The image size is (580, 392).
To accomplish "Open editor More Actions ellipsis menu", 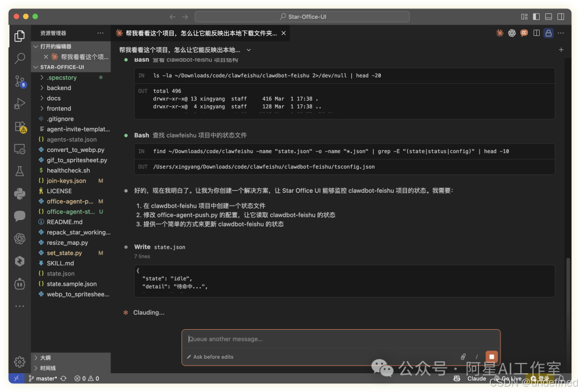I will click(561, 33).
